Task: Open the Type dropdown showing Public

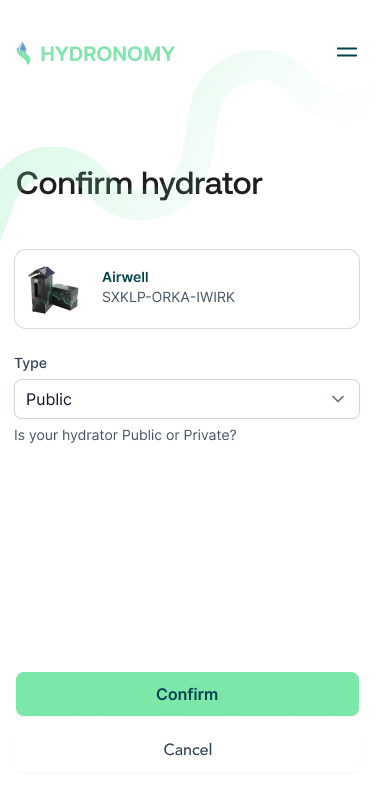Action: [x=187, y=399]
